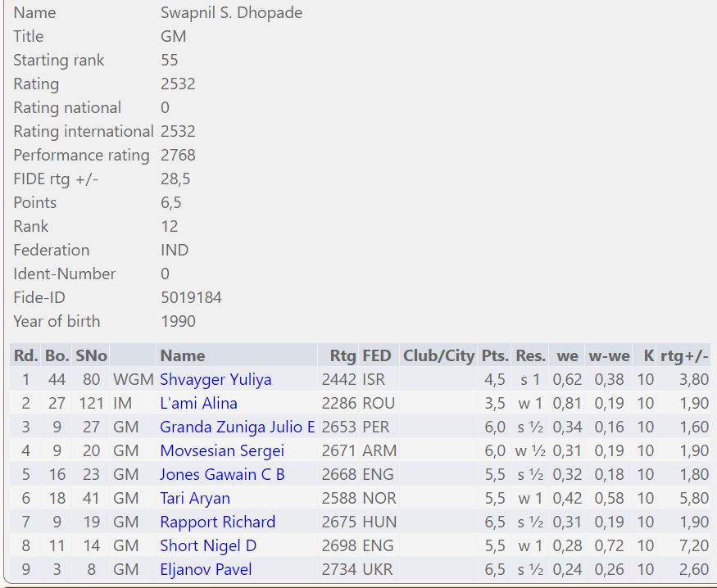Image resolution: width=717 pixels, height=588 pixels.
Task: Click the Club/City column header
Action: click(438, 356)
